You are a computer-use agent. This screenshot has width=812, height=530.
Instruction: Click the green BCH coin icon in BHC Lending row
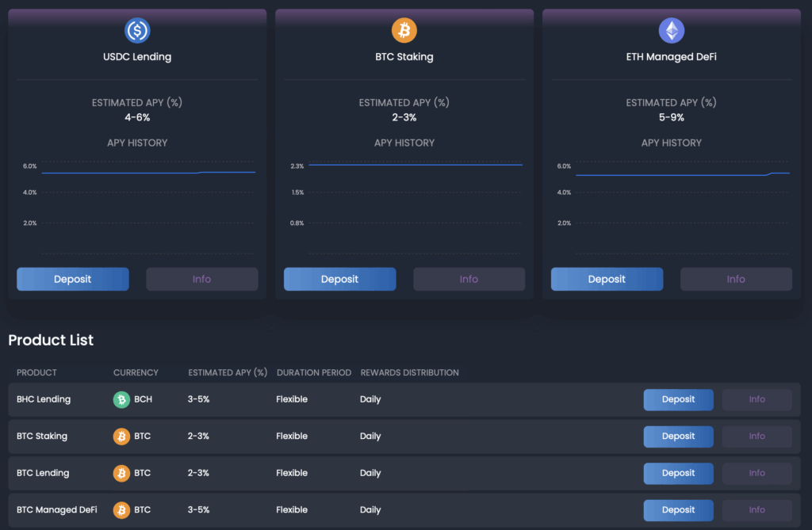tap(121, 399)
